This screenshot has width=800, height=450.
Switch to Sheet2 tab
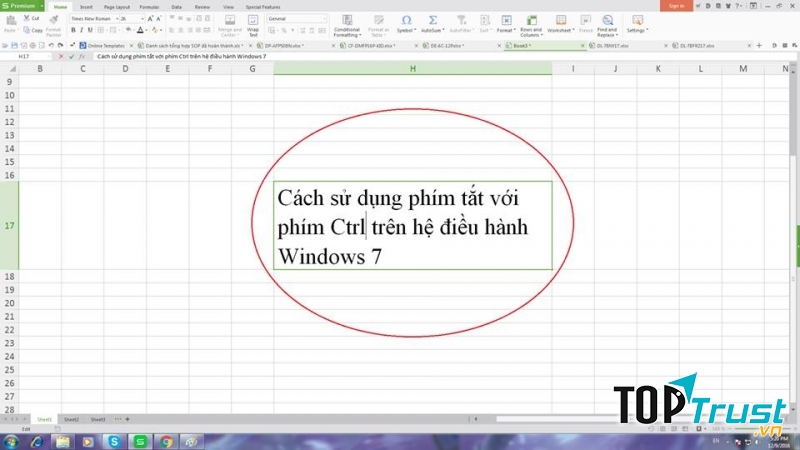[71, 419]
